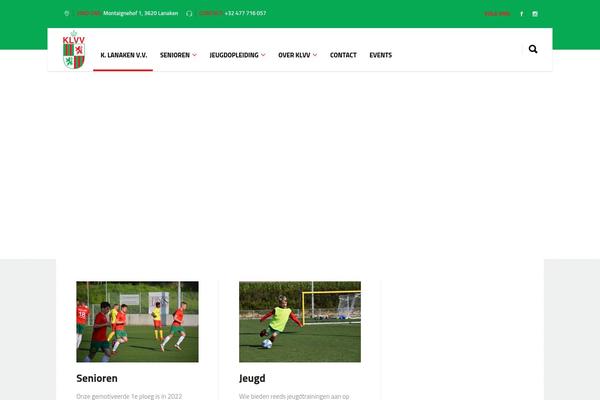Open the Jeugd training photo

pos(300,322)
